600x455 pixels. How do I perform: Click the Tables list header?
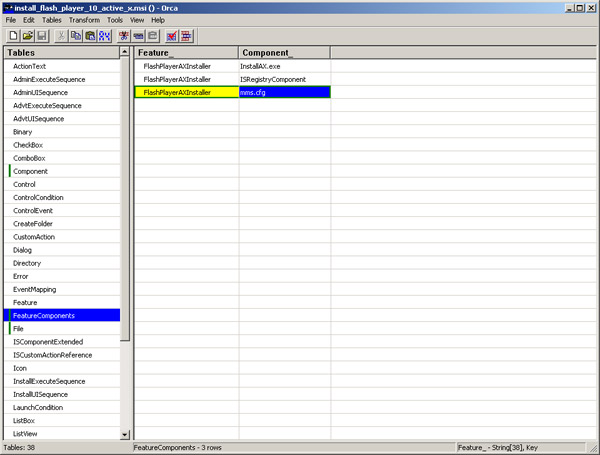pyautogui.click(x=62, y=53)
